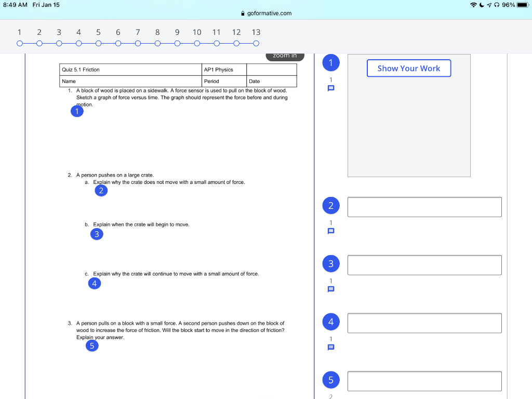The image size is (532, 399).
Task: Jump to question 6 in progress tracker
Action: pyautogui.click(x=118, y=44)
